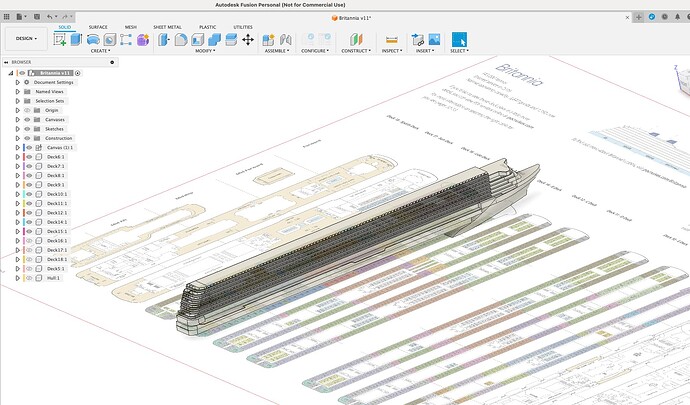Select the Deck12:1 tree item

tap(57, 213)
